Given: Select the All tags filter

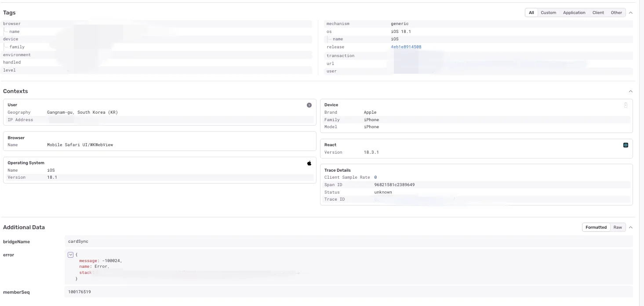Looking at the screenshot, I should 531,13.
